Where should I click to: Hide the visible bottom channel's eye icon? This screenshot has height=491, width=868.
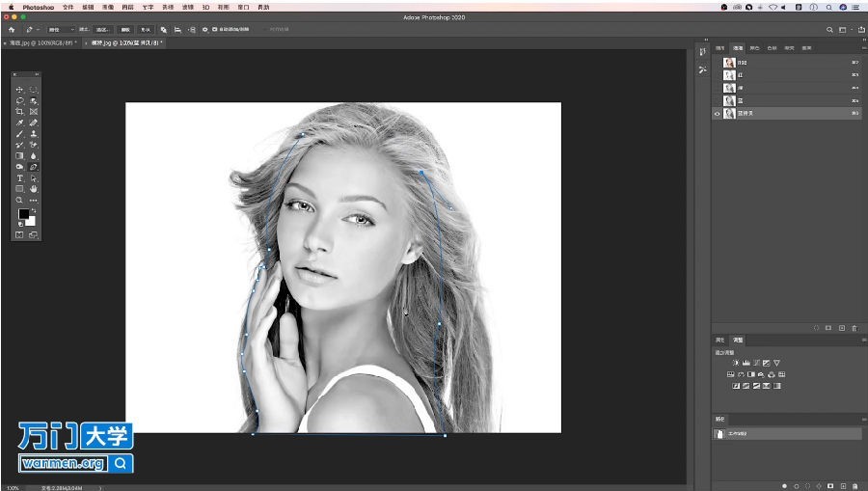(717, 114)
